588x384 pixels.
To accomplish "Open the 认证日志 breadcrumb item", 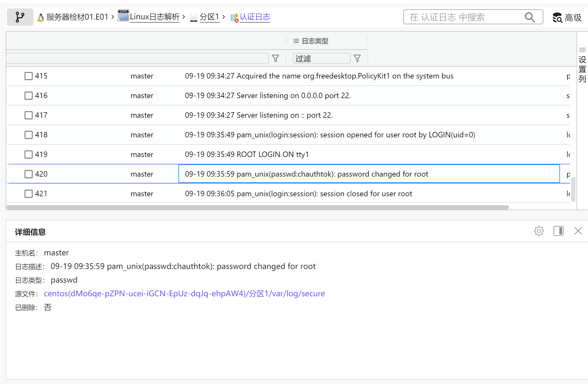I will click(254, 17).
